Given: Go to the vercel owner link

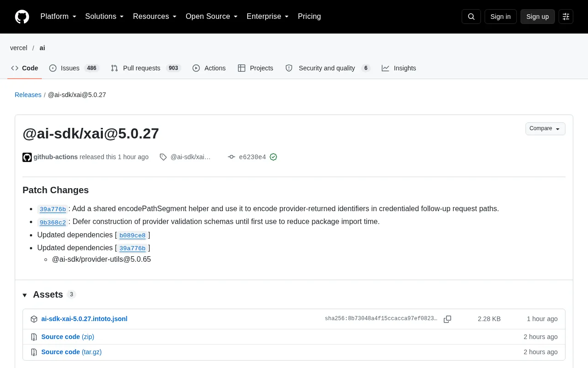Looking at the screenshot, I should [19, 48].
